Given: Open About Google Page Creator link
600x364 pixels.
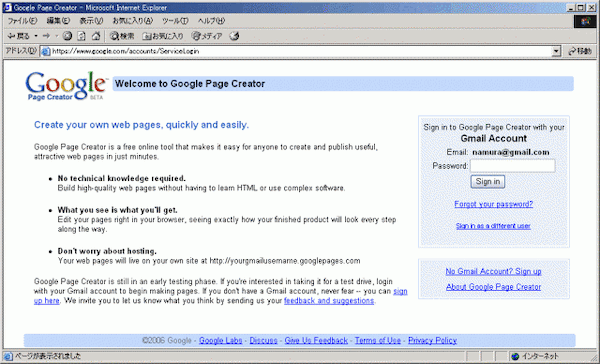Looking at the screenshot, I should coord(493,287).
